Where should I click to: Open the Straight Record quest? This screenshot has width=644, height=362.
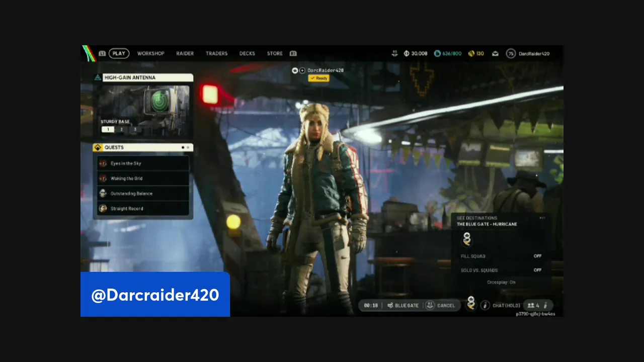pos(143,209)
